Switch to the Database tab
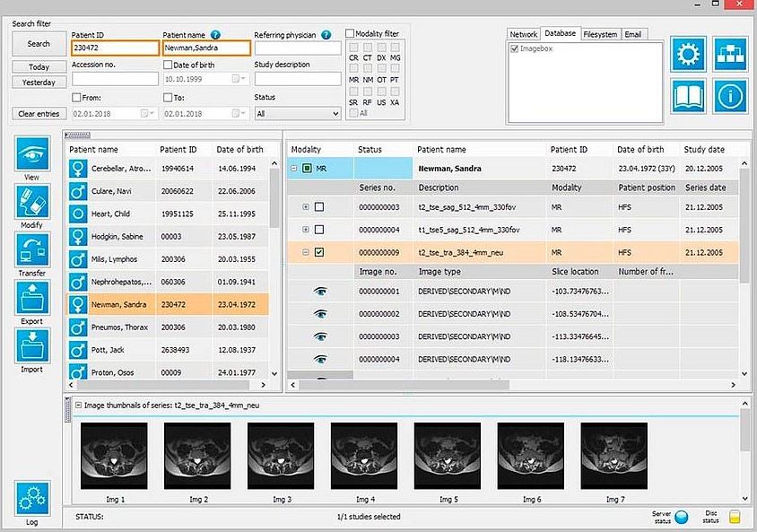 (x=560, y=33)
